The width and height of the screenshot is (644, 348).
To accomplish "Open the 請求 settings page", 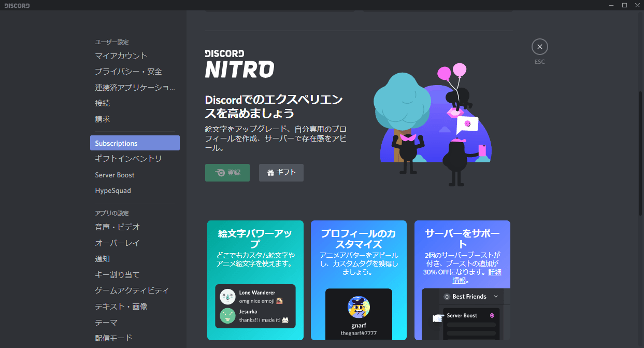I will (x=135, y=119).
